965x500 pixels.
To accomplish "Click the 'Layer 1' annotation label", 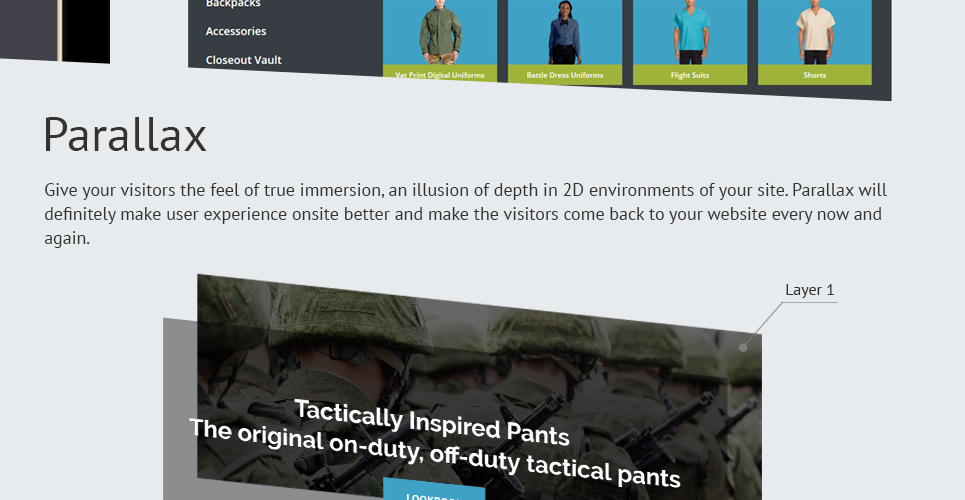I will coord(809,289).
